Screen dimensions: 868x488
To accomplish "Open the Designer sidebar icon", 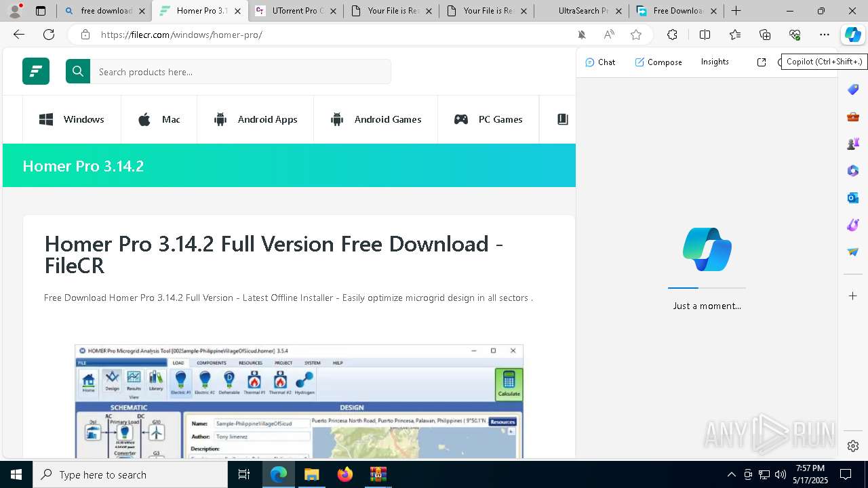I will 853,225.
